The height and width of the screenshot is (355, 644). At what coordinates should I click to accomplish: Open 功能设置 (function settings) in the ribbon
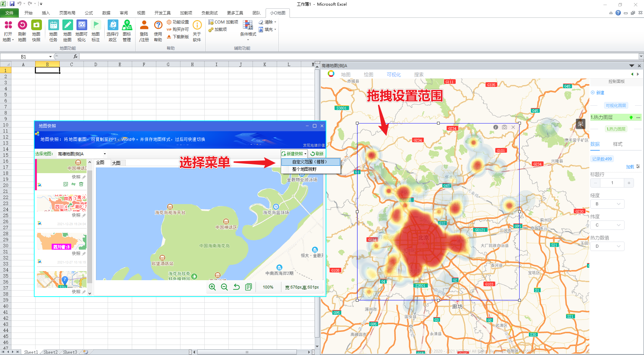pos(178,22)
